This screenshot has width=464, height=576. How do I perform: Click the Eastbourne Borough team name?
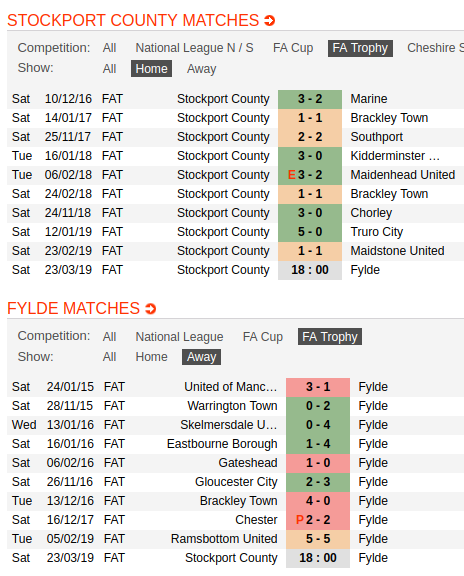click(222, 444)
